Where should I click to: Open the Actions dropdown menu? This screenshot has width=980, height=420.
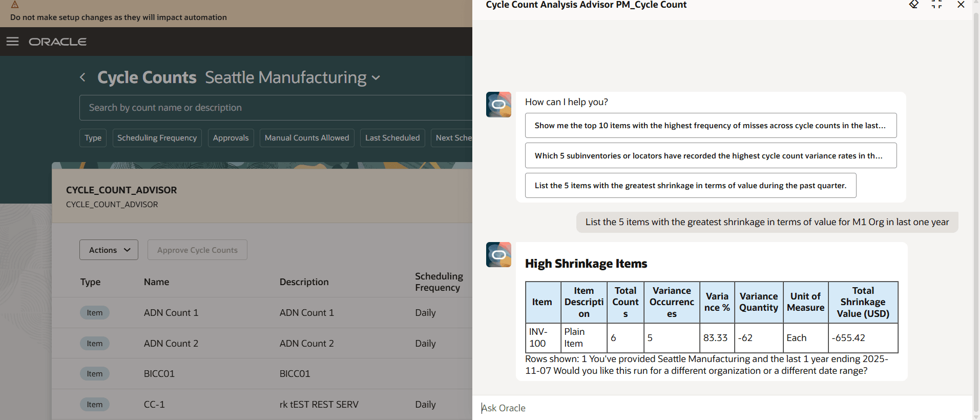[x=109, y=250]
